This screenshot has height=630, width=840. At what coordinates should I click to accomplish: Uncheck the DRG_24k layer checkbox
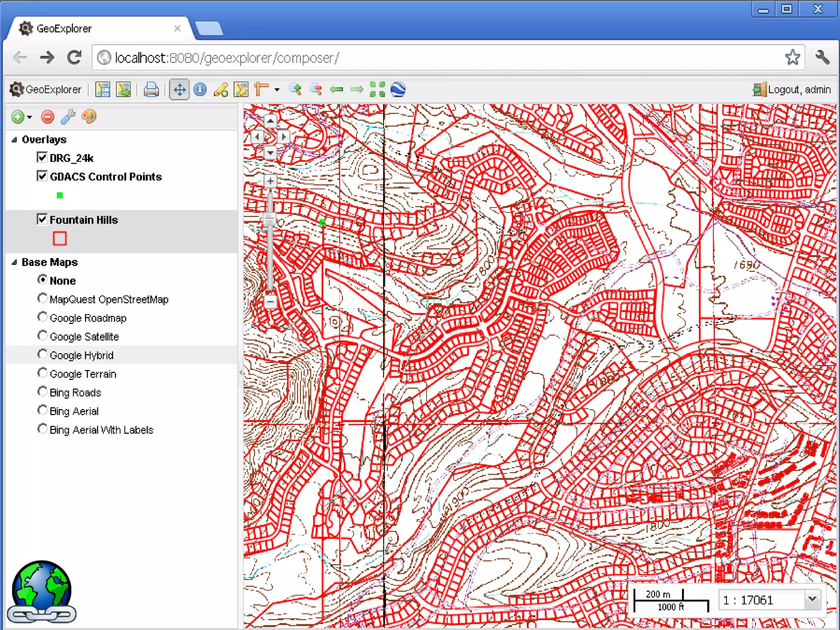42,157
